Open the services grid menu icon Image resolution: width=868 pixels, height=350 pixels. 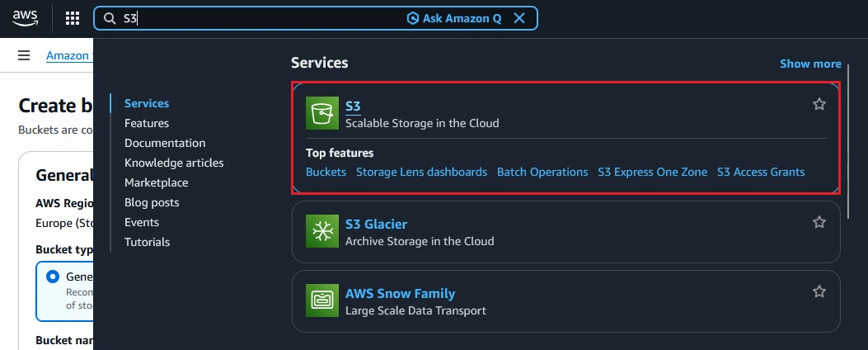click(x=73, y=18)
